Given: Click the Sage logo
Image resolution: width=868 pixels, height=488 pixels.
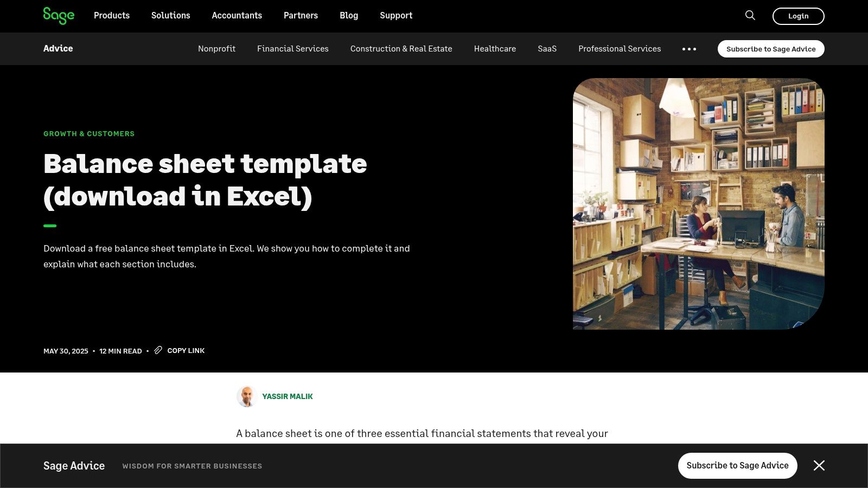Looking at the screenshot, I should point(58,16).
